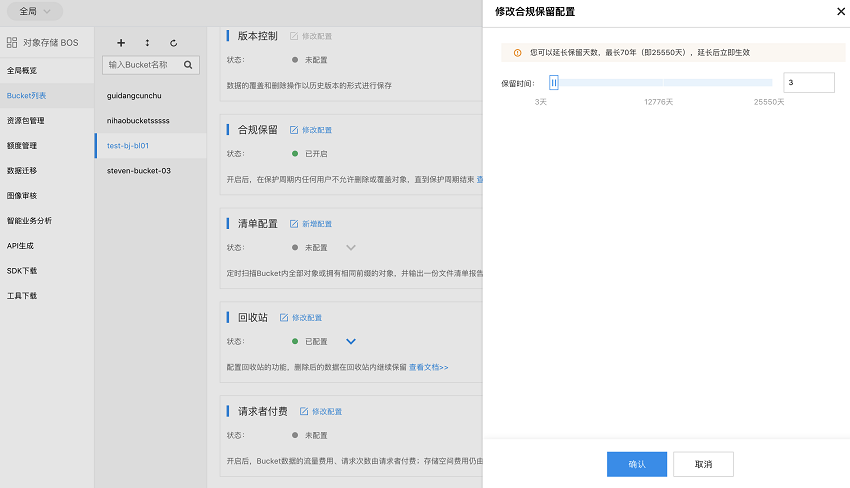The height and width of the screenshot is (488, 850).
Task: Select 数据迁移 from the sidebar
Action: [22, 171]
